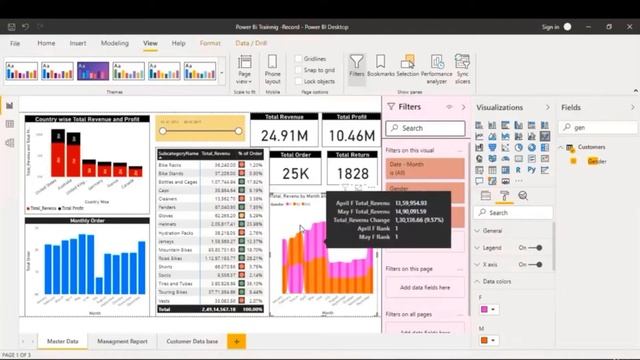640x360 pixels.
Task: Select the Q&A visual
Action: [x=479, y=181]
